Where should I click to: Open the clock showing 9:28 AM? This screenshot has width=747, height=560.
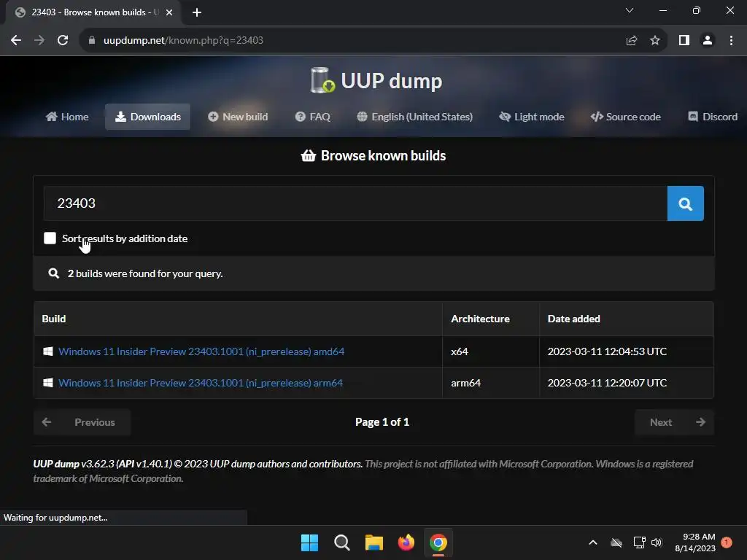(x=695, y=542)
